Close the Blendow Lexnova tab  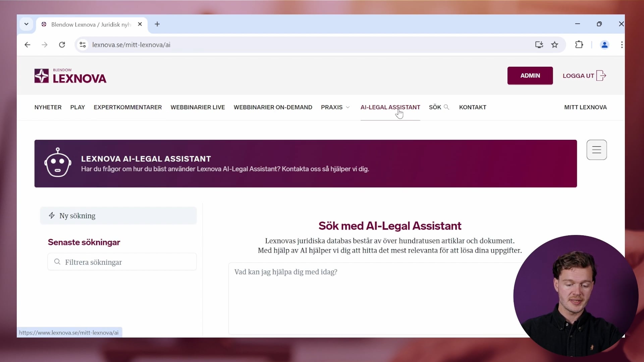[x=140, y=24]
